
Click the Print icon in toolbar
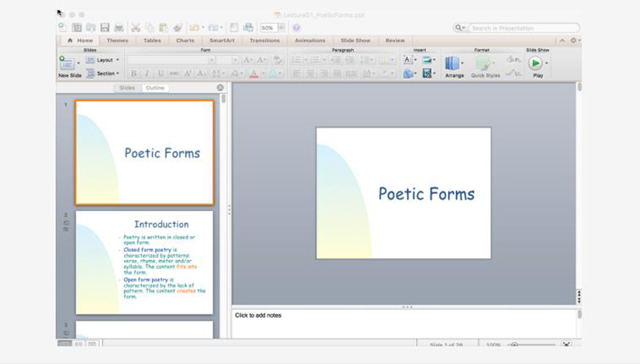[119, 28]
